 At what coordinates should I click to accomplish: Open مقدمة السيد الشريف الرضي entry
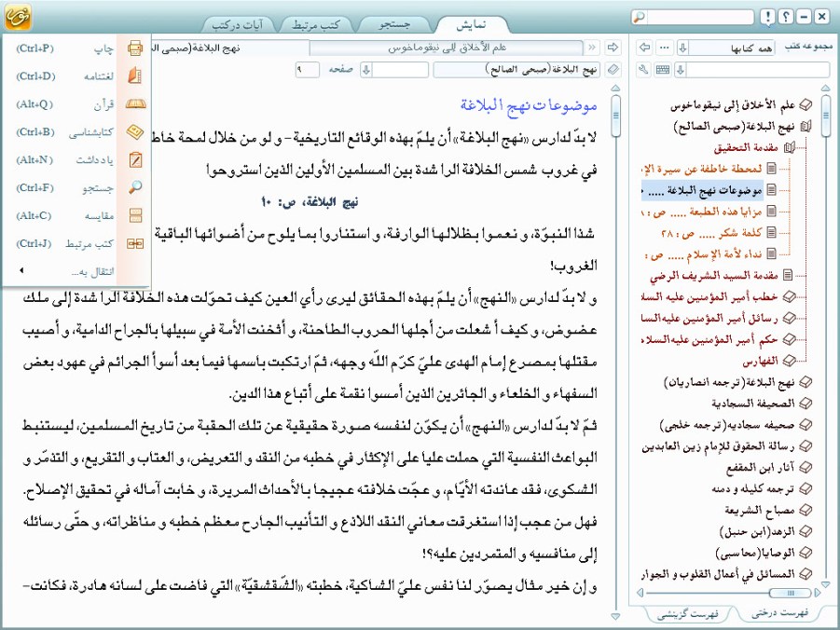[x=714, y=276]
